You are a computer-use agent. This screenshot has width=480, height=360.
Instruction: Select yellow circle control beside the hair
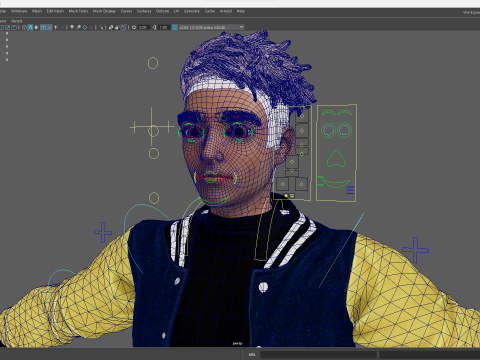pos(153,63)
